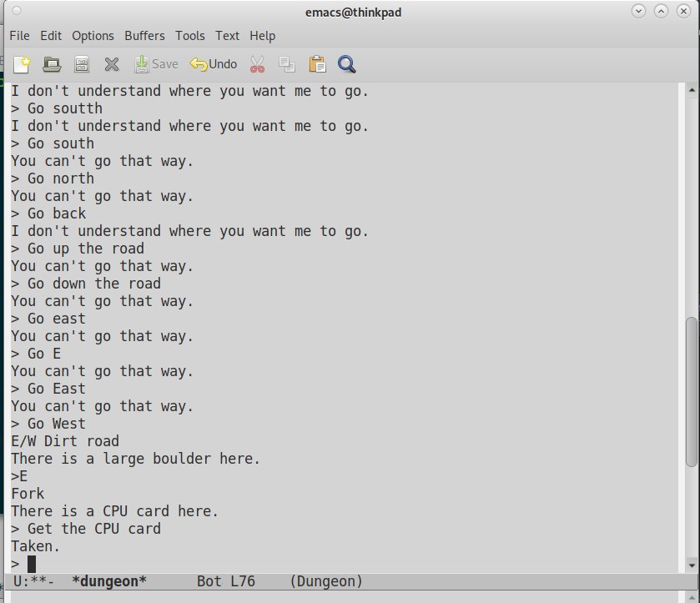This screenshot has width=700, height=603.
Task: Click the Save toolbar button
Action: tap(156, 64)
